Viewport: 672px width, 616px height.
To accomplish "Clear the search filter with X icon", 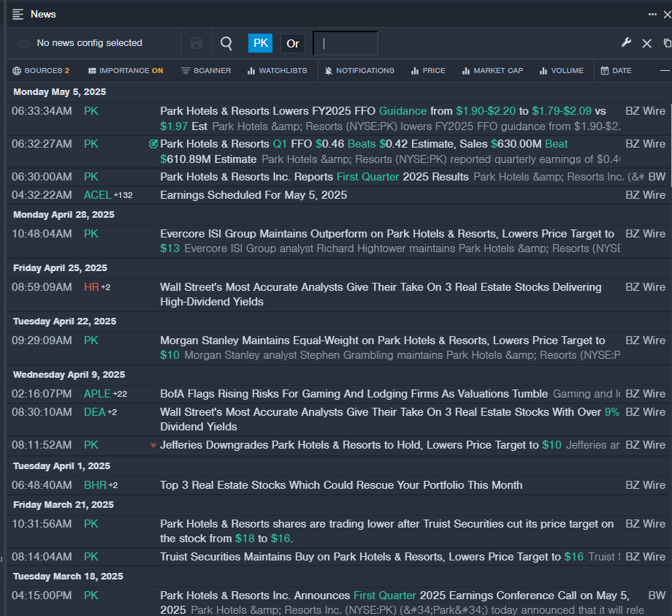I will pos(646,43).
